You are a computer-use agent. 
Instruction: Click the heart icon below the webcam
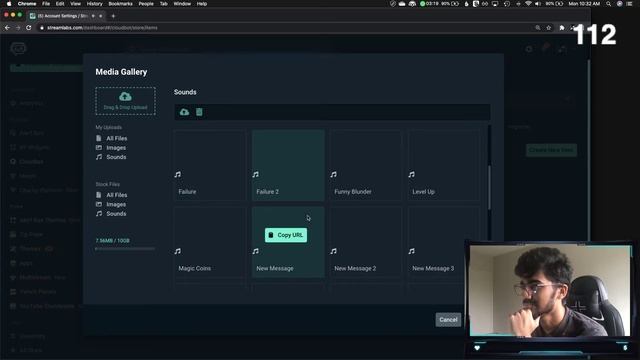click(477, 348)
